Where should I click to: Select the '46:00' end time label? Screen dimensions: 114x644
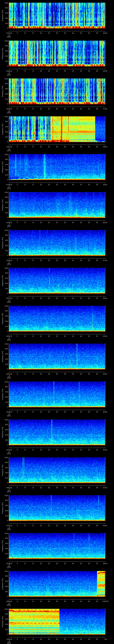[x=105, y=71]
